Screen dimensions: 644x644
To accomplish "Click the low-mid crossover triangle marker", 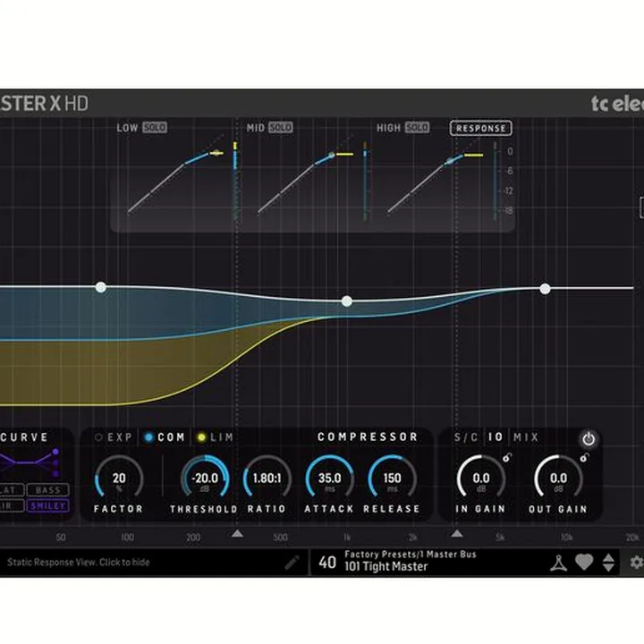I will tap(237, 533).
